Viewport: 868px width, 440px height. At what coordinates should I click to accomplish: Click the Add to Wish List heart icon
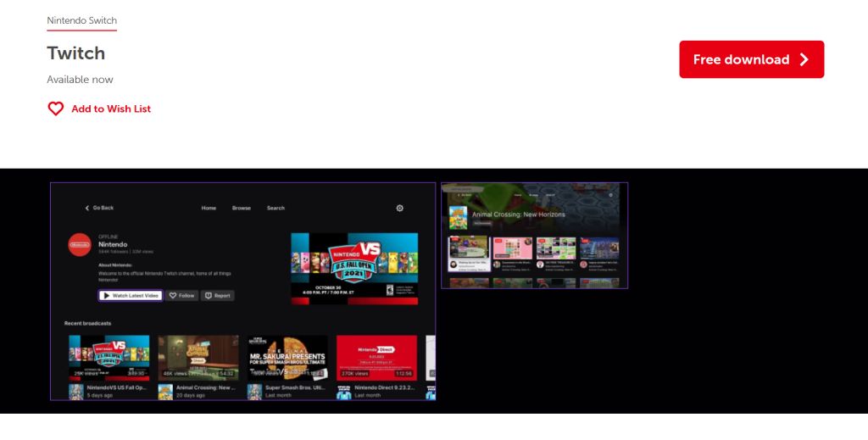coord(56,109)
